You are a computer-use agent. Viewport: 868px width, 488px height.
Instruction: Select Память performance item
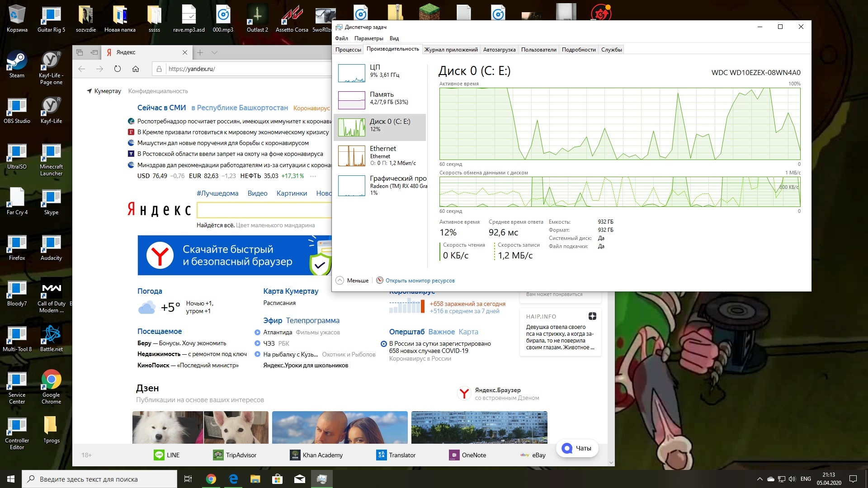pos(380,100)
